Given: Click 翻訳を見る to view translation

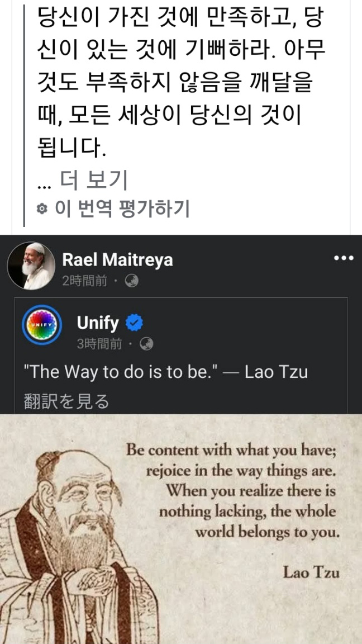Looking at the screenshot, I should click(x=66, y=401).
